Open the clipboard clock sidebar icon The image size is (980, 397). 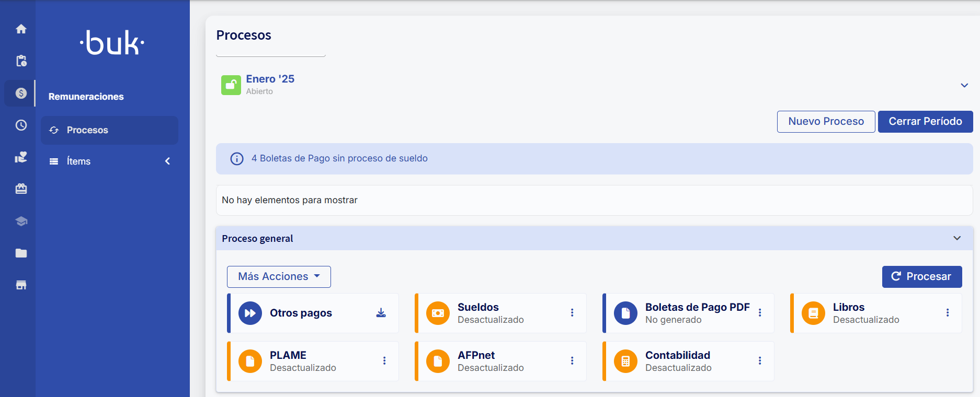click(21, 61)
